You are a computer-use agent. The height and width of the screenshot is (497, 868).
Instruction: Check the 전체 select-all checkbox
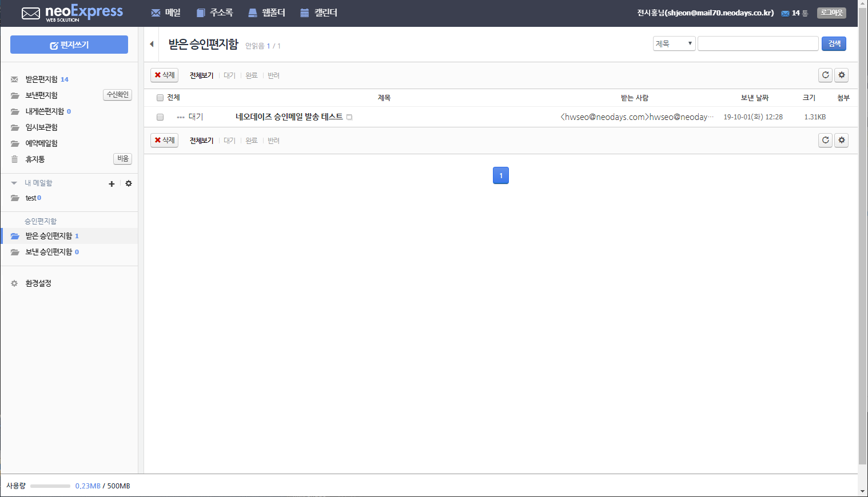click(x=160, y=98)
